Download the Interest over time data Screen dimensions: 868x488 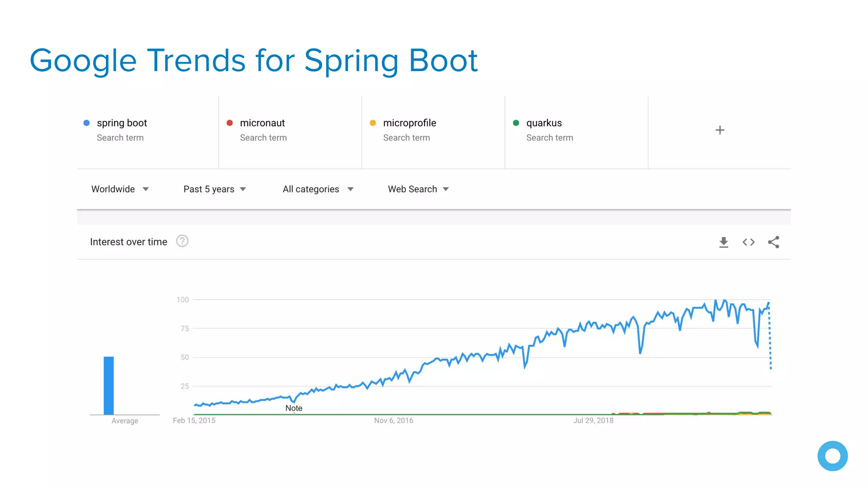tap(723, 242)
